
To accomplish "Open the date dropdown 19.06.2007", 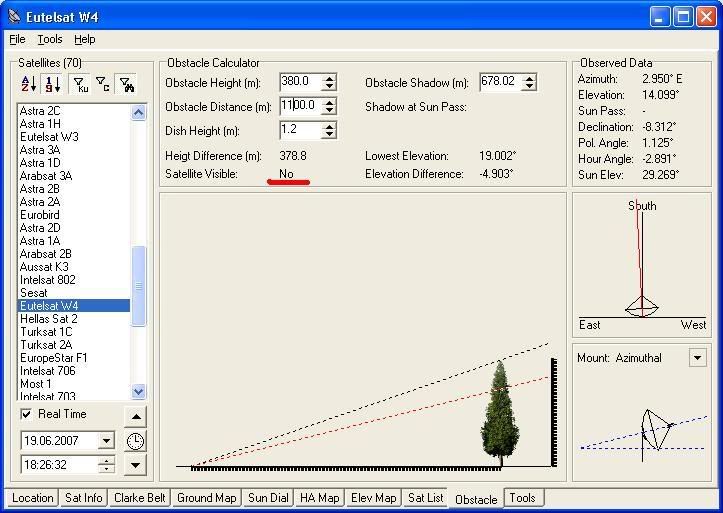I will pos(106,441).
